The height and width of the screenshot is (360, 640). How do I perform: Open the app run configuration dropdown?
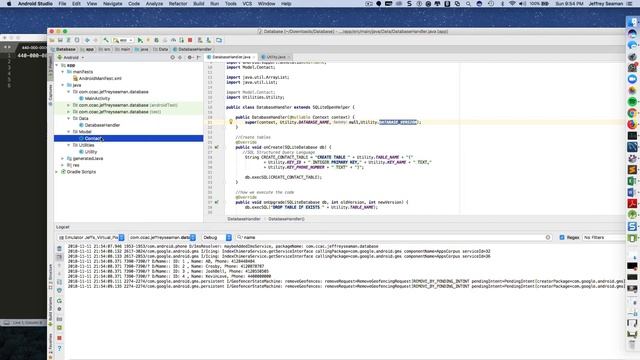click(x=123, y=40)
